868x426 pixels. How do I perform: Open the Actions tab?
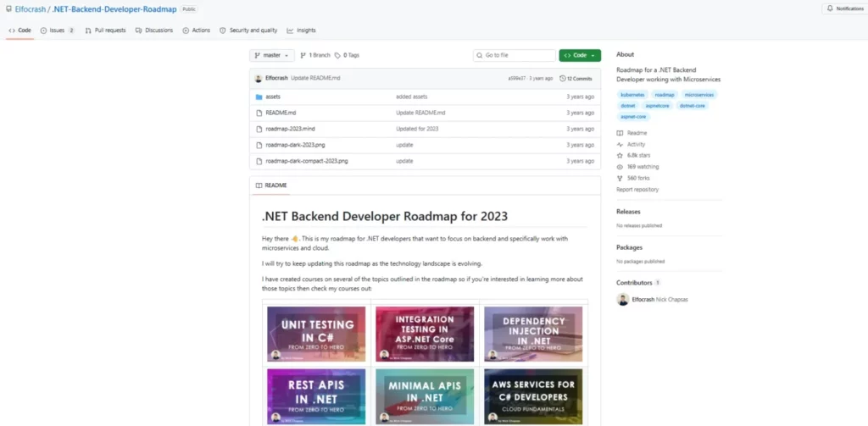[197, 30]
